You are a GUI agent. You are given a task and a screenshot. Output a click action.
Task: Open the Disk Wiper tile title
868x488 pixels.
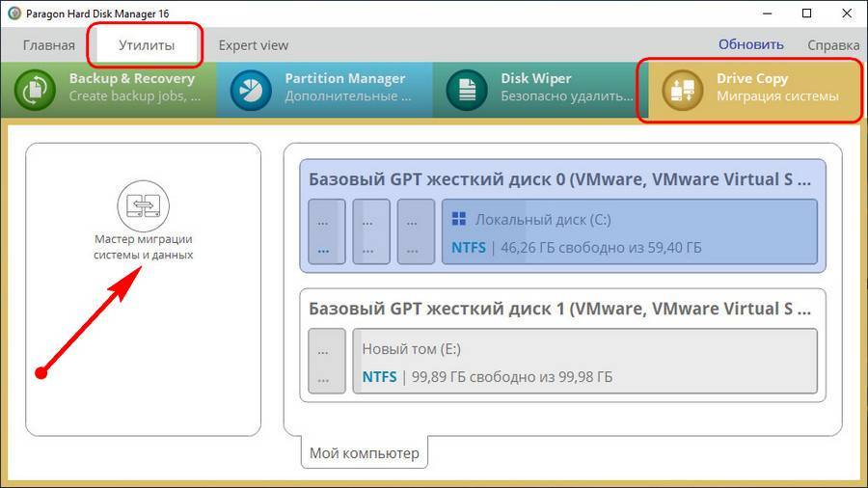536,78
